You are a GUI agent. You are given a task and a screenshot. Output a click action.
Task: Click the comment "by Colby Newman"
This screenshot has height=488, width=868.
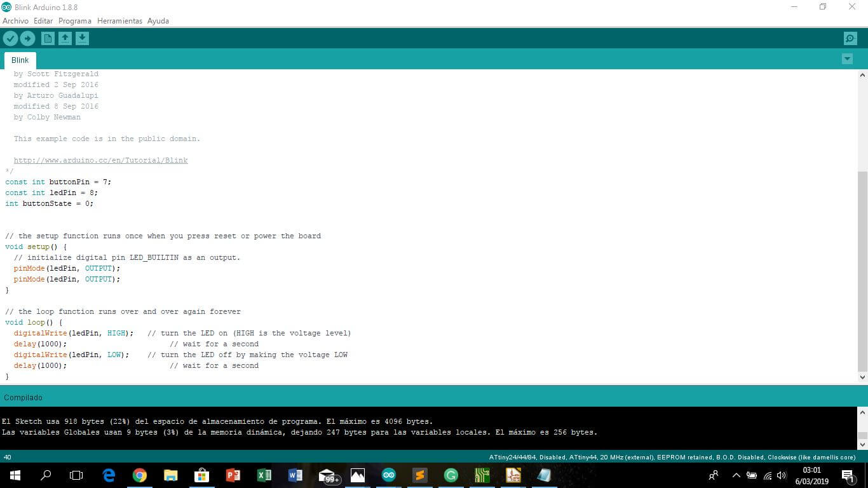(x=47, y=117)
